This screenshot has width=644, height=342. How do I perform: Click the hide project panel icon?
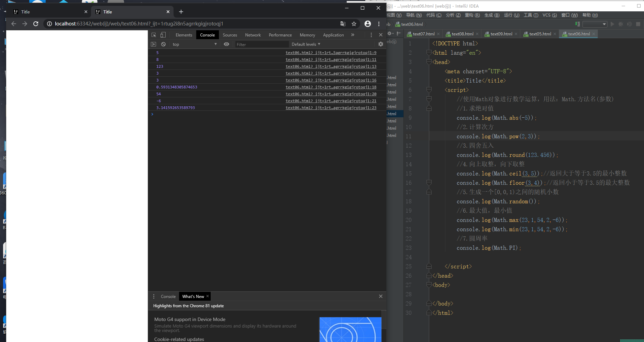tap(399, 33)
